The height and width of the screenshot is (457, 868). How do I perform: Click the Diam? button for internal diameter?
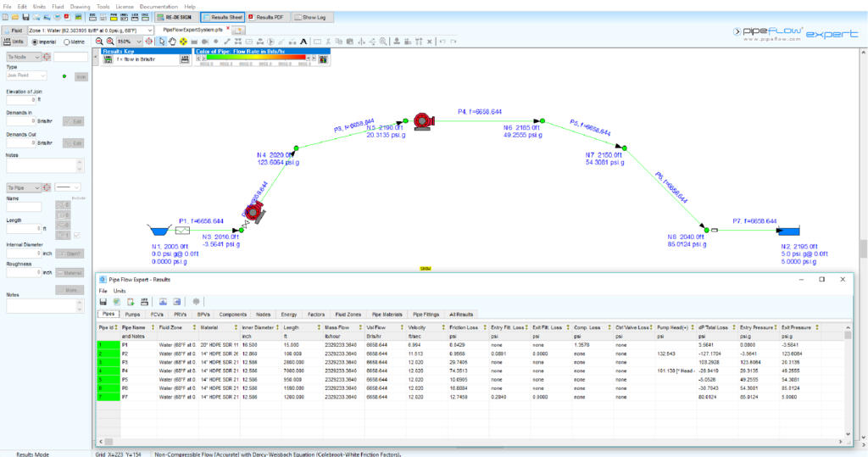(x=70, y=254)
